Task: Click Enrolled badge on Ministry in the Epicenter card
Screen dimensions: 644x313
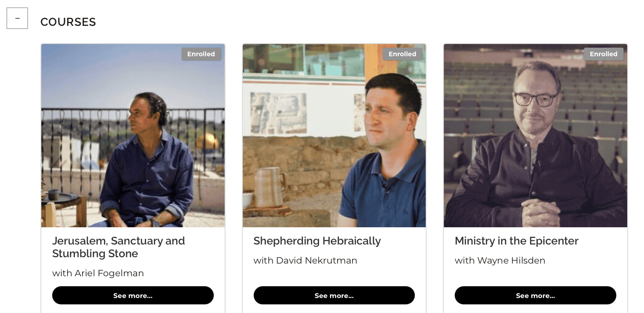Action: pyautogui.click(x=603, y=54)
